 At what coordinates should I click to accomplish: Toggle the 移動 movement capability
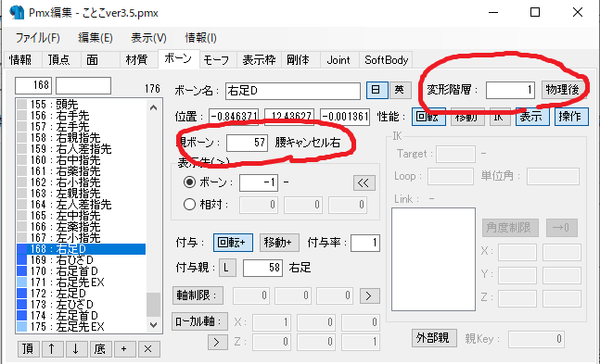466,116
